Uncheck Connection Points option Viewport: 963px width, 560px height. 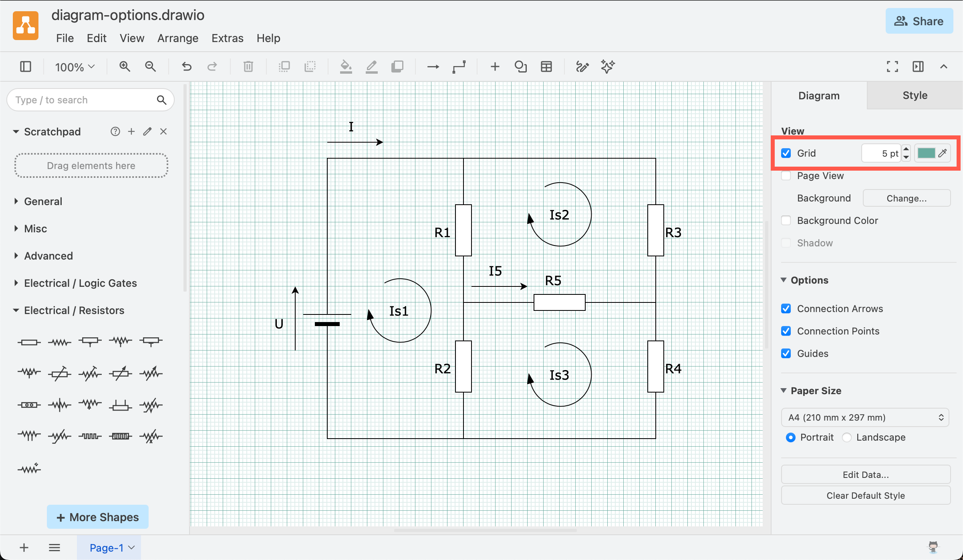click(786, 331)
